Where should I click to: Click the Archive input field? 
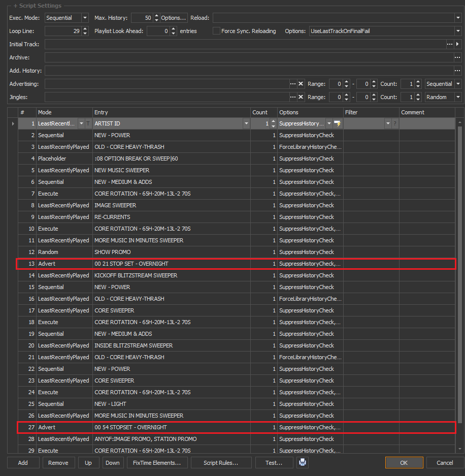[249, 57]
